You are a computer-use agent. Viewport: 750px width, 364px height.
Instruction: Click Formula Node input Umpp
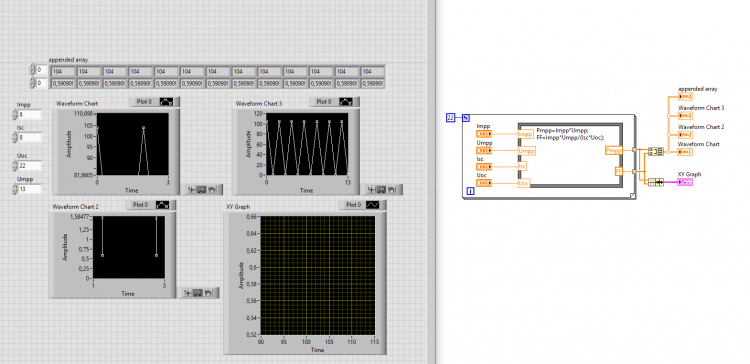pos(527,151)
